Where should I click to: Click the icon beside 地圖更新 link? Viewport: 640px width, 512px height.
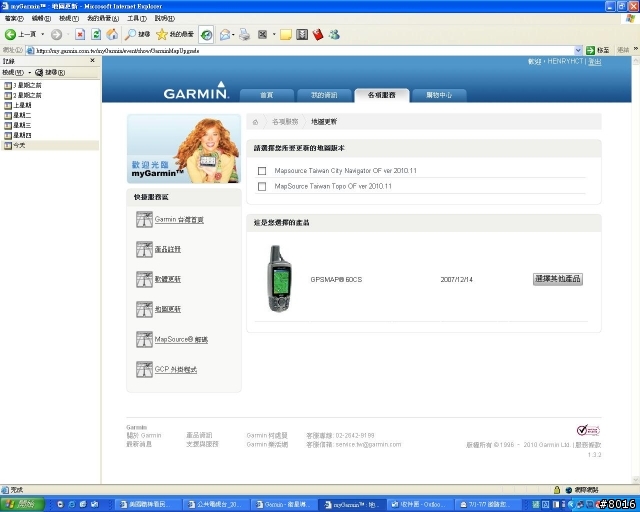tap(144, 309)
